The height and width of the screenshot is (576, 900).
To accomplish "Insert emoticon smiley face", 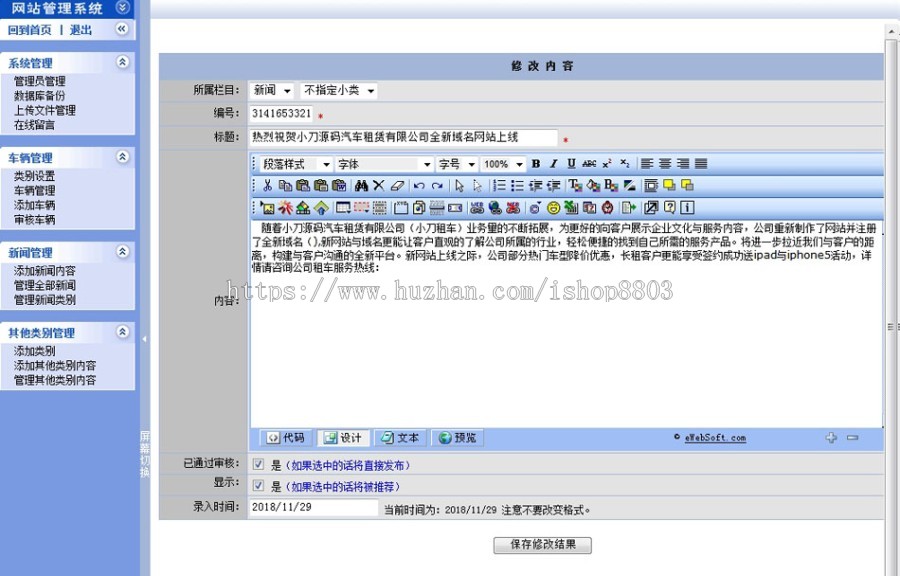I will click(x=553, y=207).
